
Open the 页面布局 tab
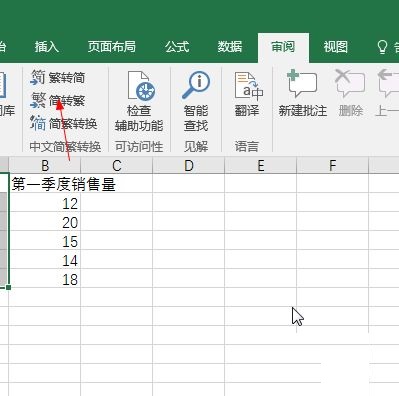tap(112, 47)
